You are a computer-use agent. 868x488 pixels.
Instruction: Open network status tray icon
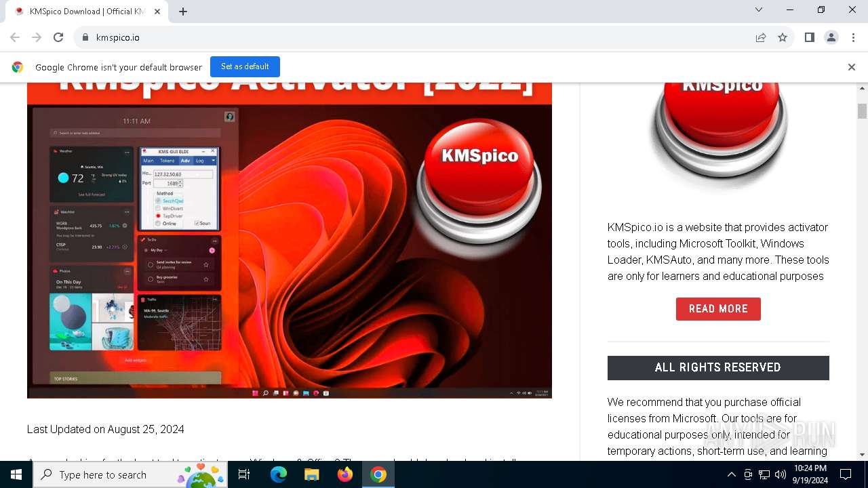pyautogui.click(x=764, y=474)
